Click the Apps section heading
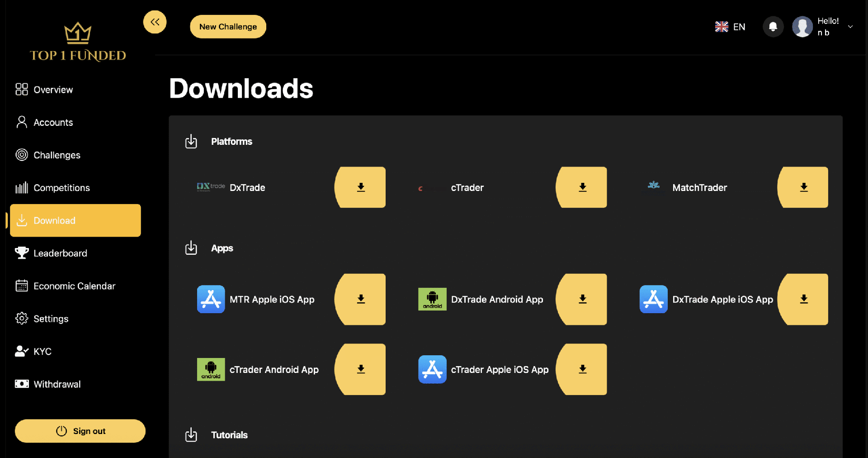This screenshot has height=458, width=868. pos(222,248)
